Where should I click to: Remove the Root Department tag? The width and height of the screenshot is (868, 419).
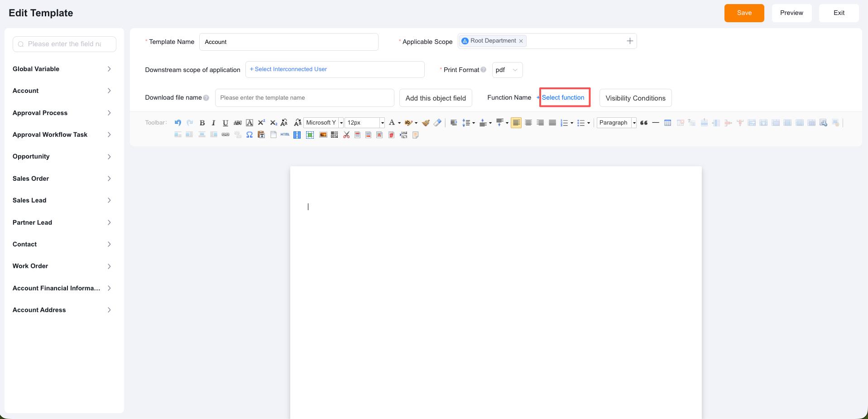coord(521,41)
